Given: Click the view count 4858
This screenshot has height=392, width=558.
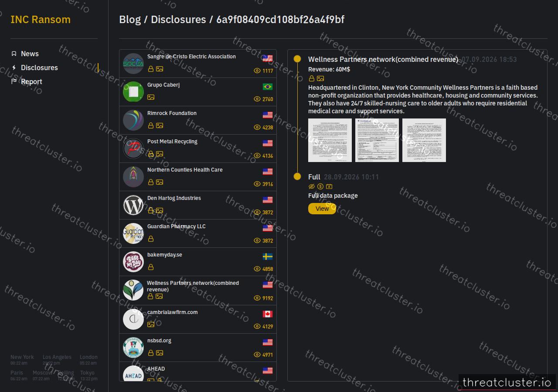Looking at the screenshot, I should pyautogui.click(x=268, y=269).
